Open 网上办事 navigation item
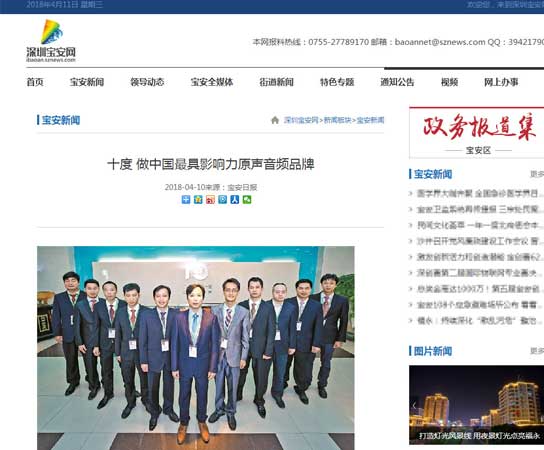This screenshot has height=450, width=544. click(x=501, y=82)
